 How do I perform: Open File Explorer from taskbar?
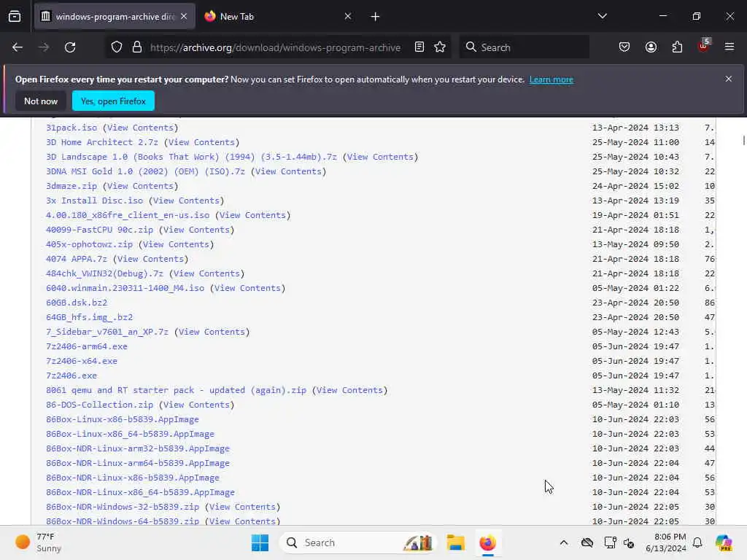(455, 542)
